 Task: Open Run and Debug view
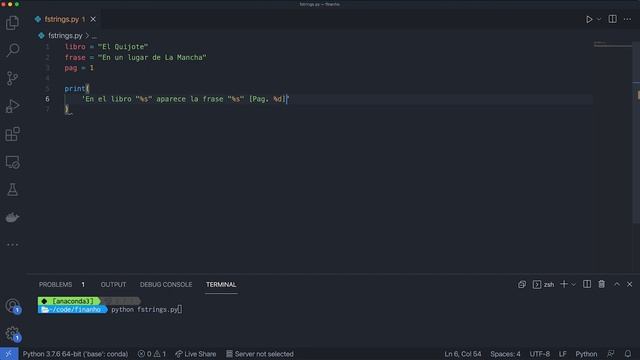(x=12, y=106)
